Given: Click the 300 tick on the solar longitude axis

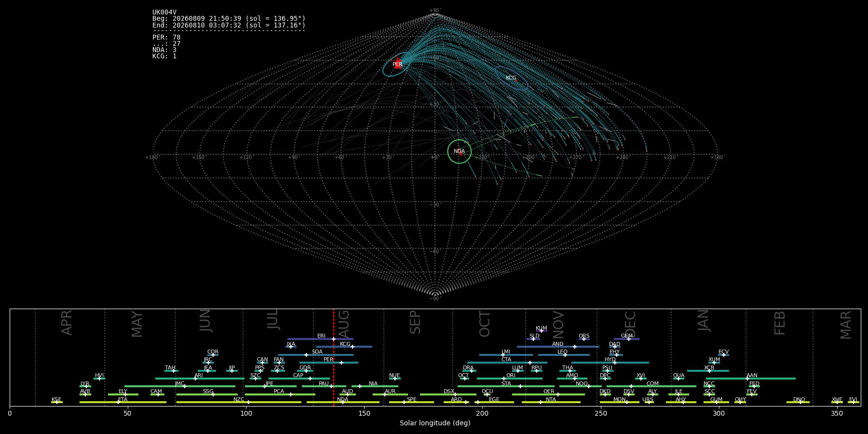Looking at the screenshot, I should (719, 413).
